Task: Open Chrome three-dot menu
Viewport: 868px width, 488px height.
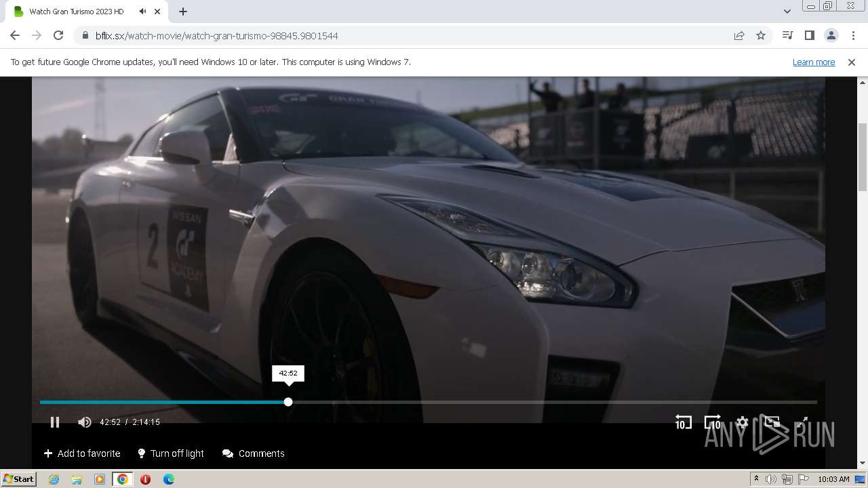Action: pyautogui.click(x=853, y=35)
